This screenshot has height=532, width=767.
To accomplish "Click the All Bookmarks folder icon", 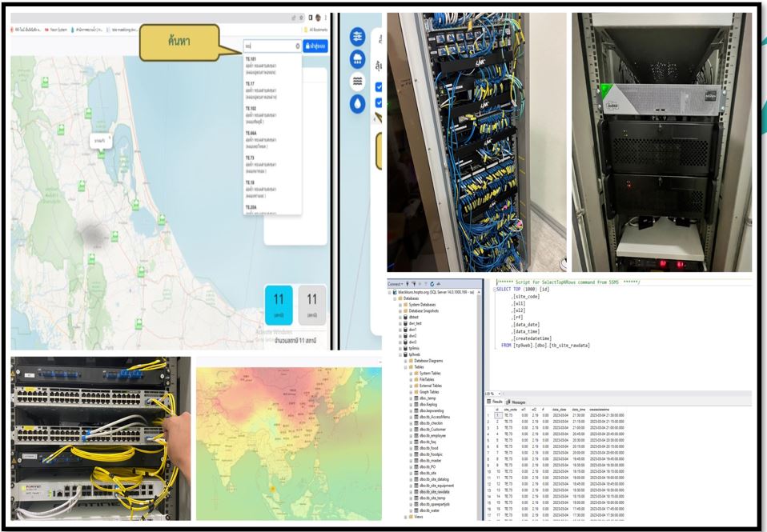I will point(305,30).
